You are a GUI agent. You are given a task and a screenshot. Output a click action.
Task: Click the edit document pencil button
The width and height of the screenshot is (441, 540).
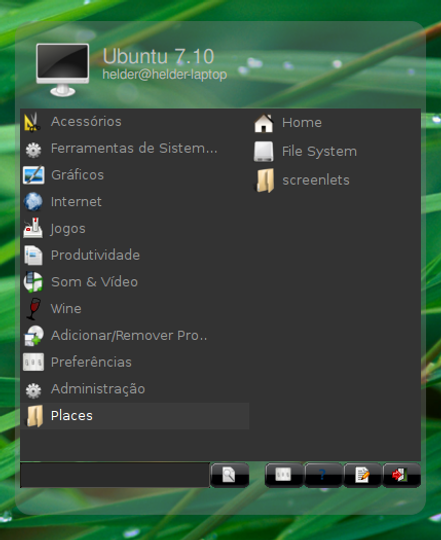(x=362, y=475)
